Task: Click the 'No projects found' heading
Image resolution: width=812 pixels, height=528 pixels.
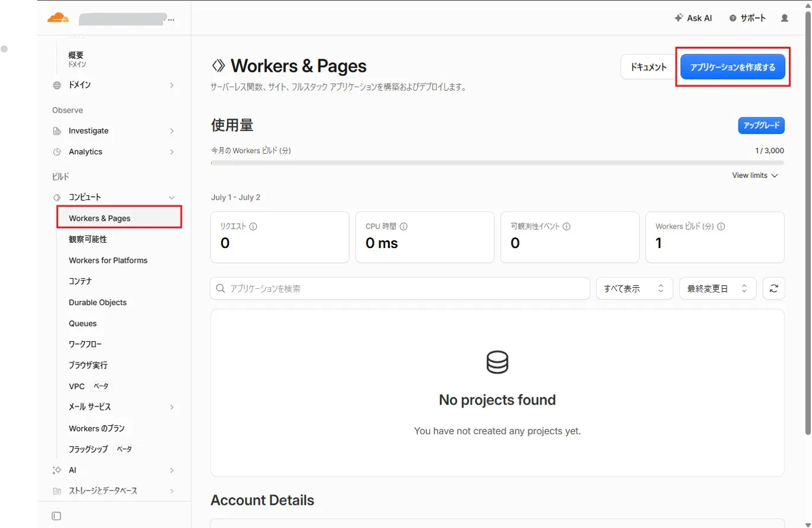Action: click(497, 400)
